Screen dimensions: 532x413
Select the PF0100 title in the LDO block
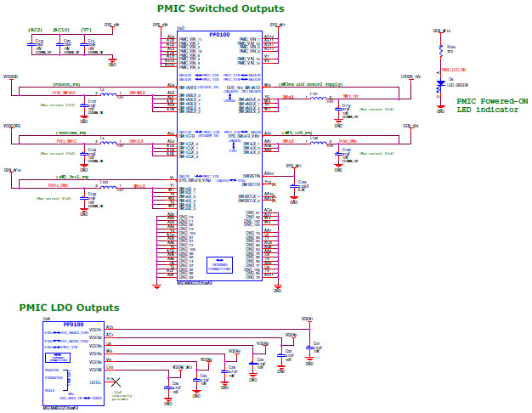coord(73,324)
